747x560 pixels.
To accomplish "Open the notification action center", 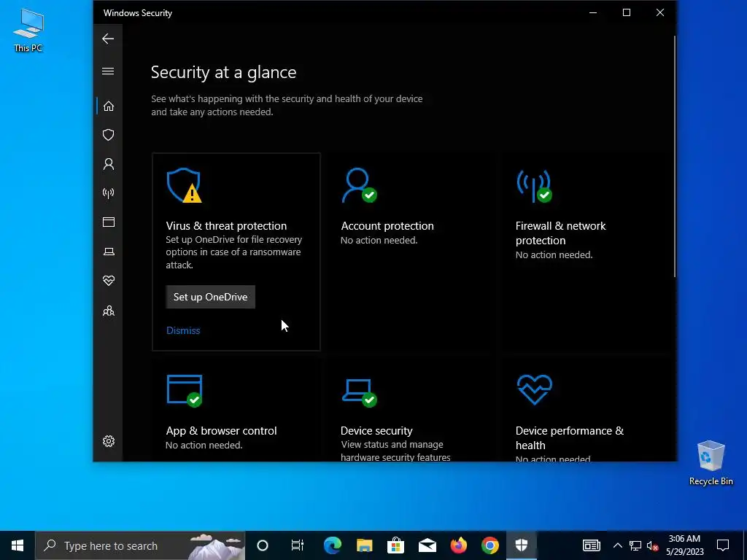I will pos(723,545).
